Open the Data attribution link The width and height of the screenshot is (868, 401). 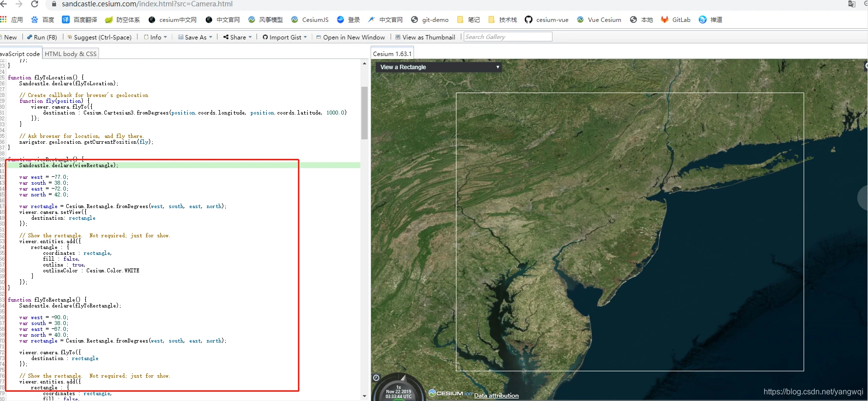pos(496,396)
